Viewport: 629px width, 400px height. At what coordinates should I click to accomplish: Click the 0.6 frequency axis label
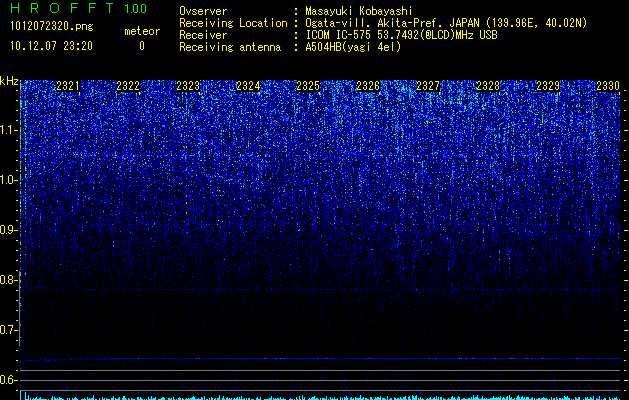(x=9, y=380)
